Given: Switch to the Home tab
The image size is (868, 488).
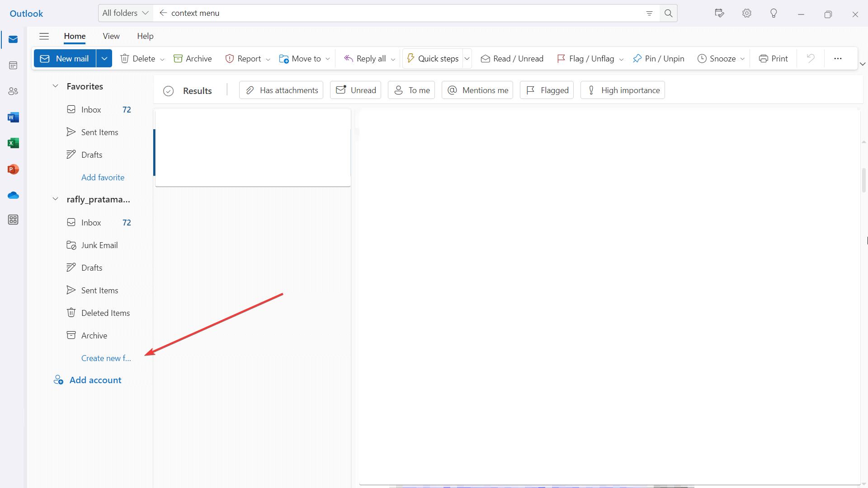Looking at the screenshot, I should (75, 36).
